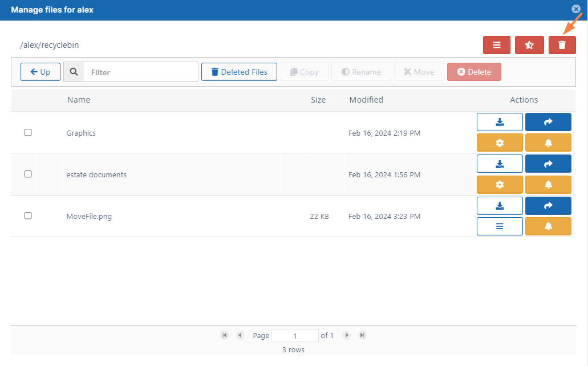
Task: Click the Deleted Files button
Action: click(x=239, y=72)
